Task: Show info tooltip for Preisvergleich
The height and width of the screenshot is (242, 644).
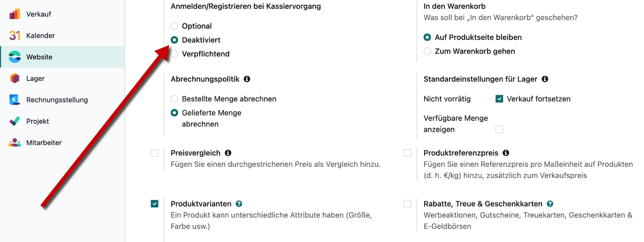Action: point(228,153)
